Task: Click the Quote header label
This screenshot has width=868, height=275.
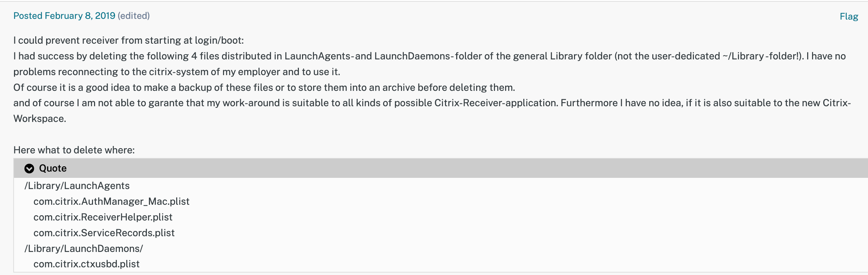Action: tap(53, 168)
